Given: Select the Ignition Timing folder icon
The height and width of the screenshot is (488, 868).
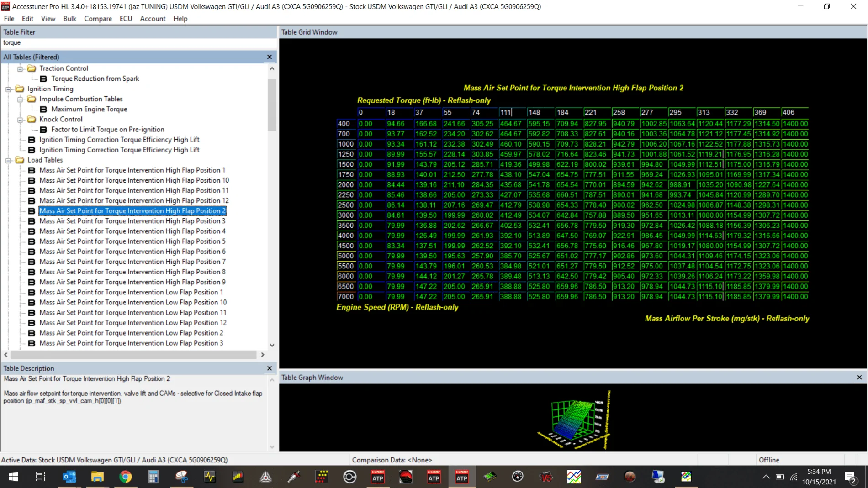Looking at the screenshot, I should click(x=20, y=89).
